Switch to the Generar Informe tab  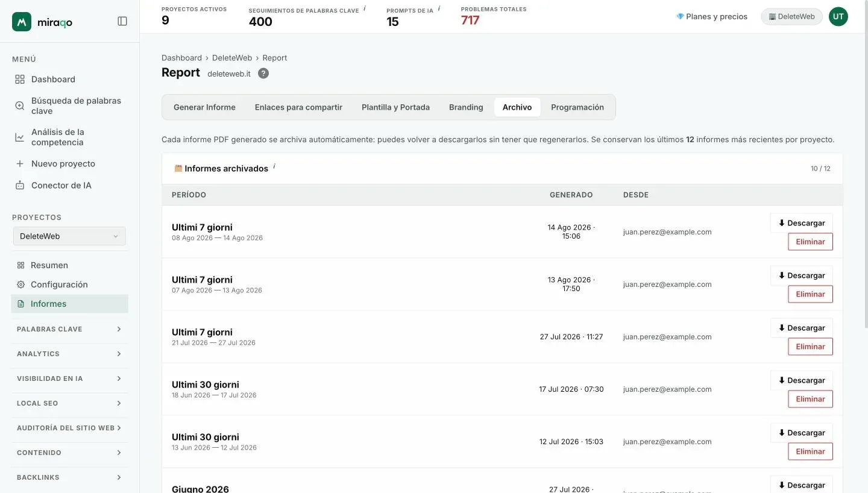point(204,107)
